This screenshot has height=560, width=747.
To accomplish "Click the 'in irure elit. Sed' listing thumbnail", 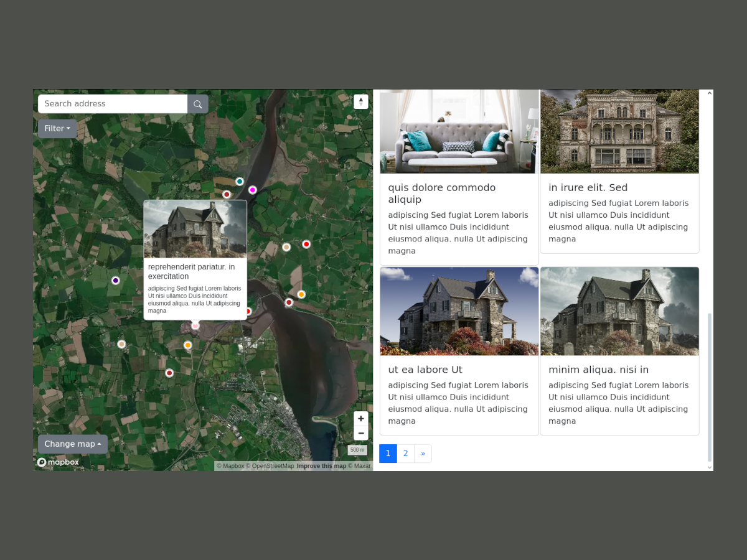I will coord(619,131).
